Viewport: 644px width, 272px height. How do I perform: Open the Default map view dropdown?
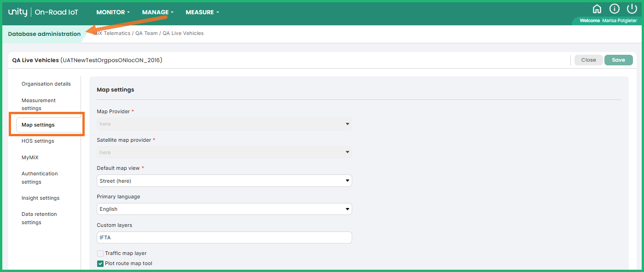tap(224, 181)
